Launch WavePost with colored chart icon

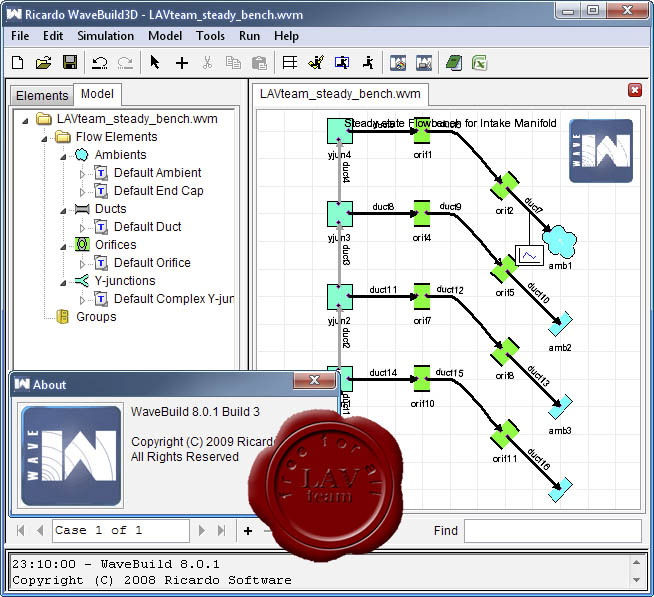[398, 63]
